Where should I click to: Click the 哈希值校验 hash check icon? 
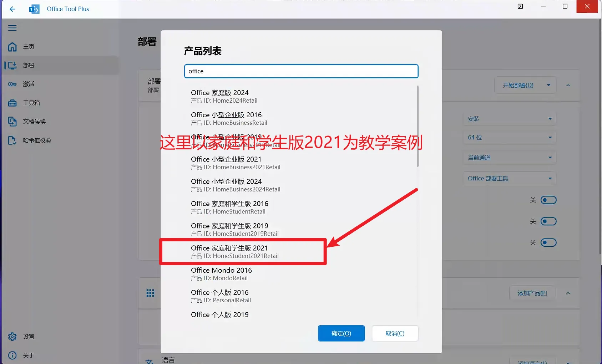click(12, 140)
